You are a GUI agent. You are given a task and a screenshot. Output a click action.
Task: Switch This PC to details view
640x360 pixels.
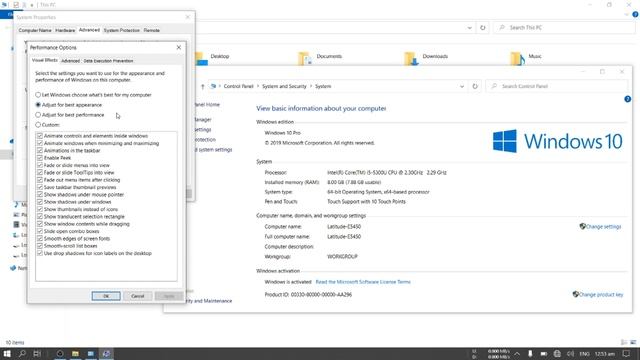[x=624, y=342]
